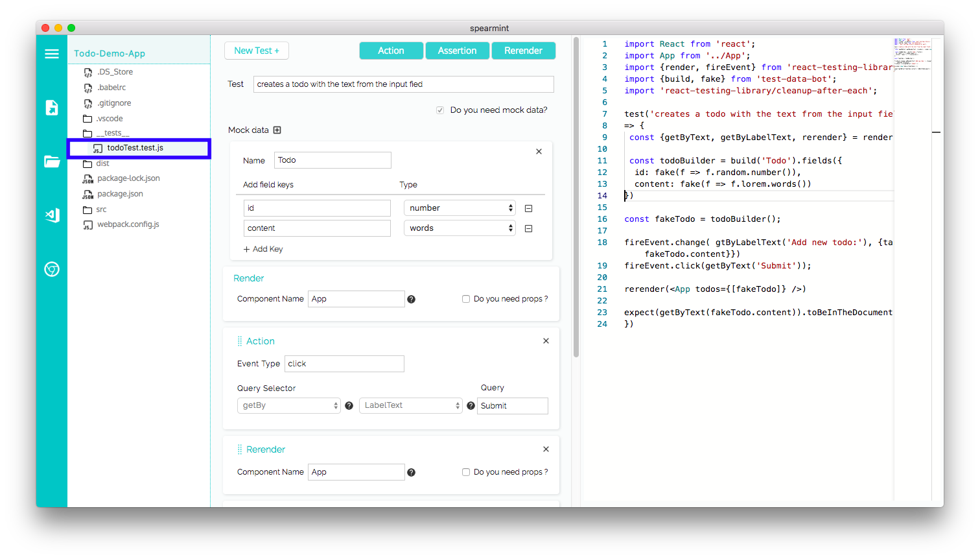Click the drag handle on the Action card
The image size is (980, 559).
(239, 341)
